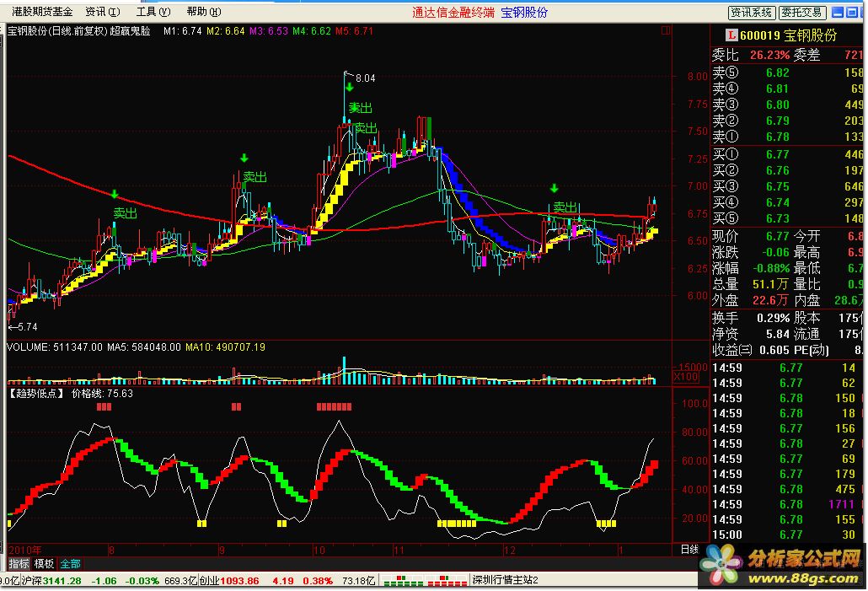
Task: Click the green sell arrow above 8.04 peak
Action: click(x=349, y=87)
